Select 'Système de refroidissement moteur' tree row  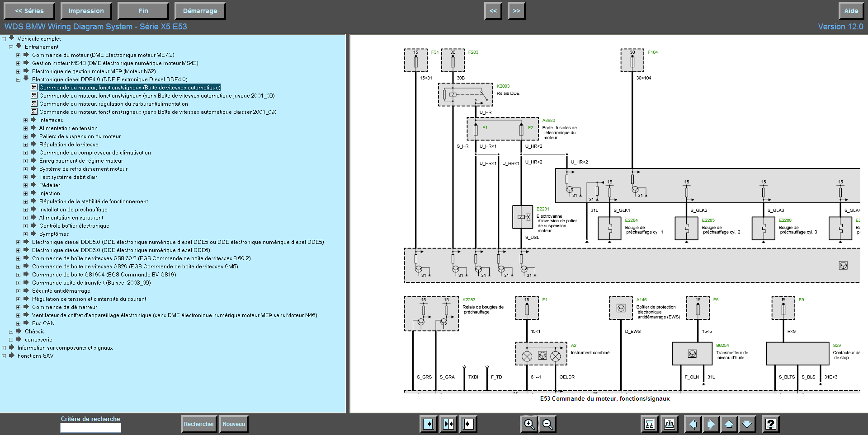(x=83, y=169)
